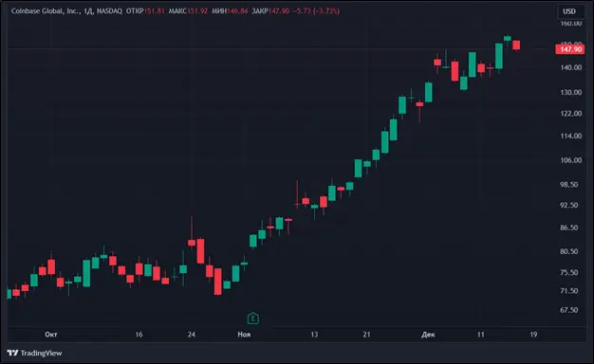Click the 106.00 price axis label

pos(571,160)
